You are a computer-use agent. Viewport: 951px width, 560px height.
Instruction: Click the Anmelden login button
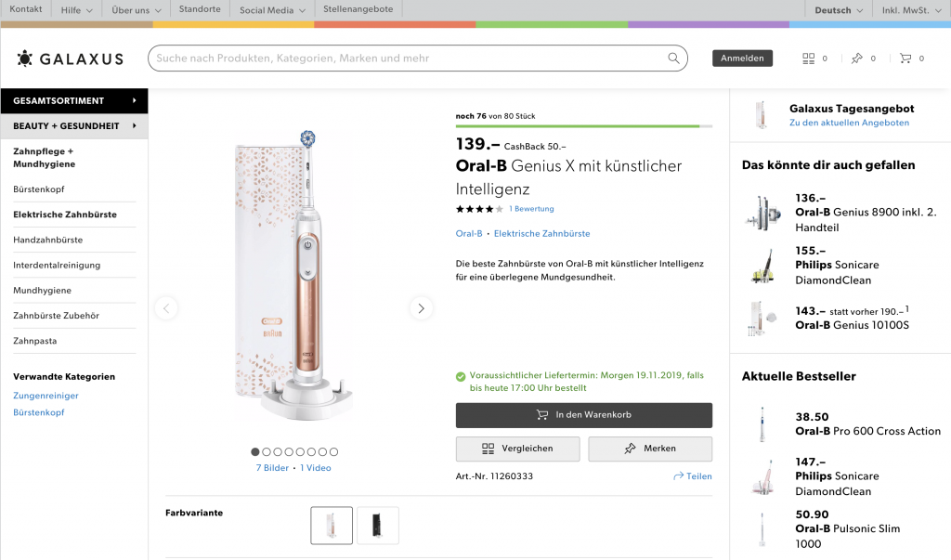(x=742, y=59)
